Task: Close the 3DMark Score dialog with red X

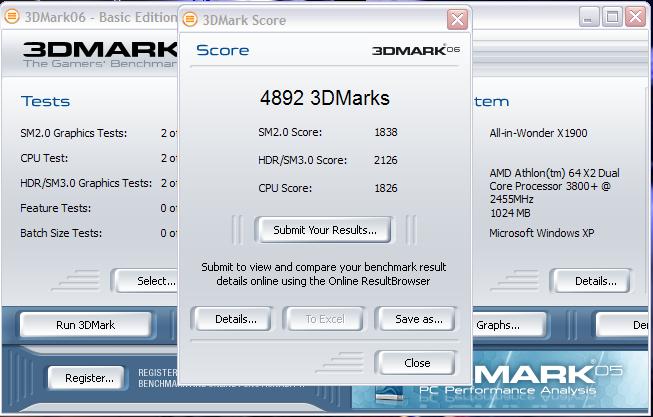Action: [x=456, y=20]
